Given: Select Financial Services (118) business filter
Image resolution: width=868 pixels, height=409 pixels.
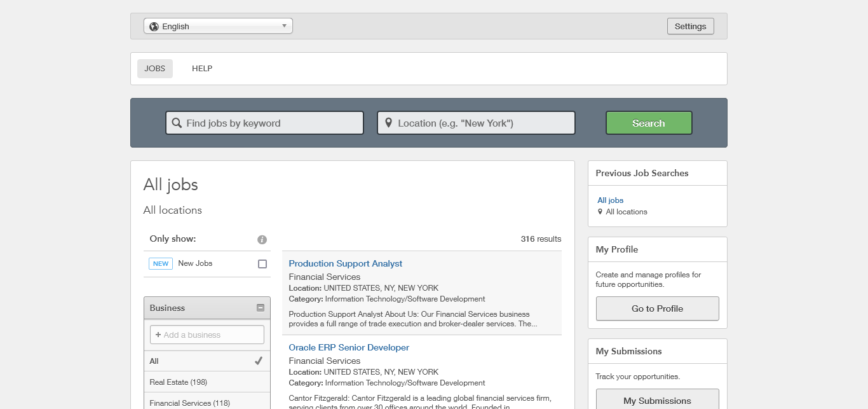Looking at the screenshot, I should (189, 403).
